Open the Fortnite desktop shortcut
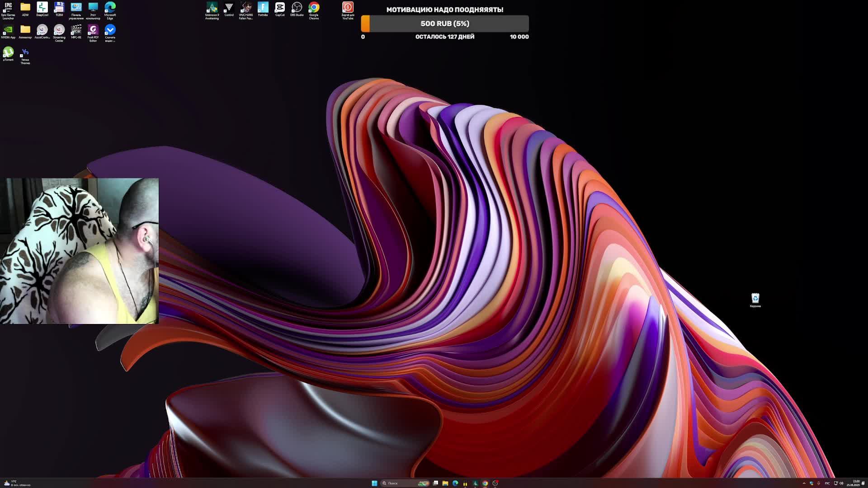This screenshot has height=488, width=868. click(x=263, y=8)
